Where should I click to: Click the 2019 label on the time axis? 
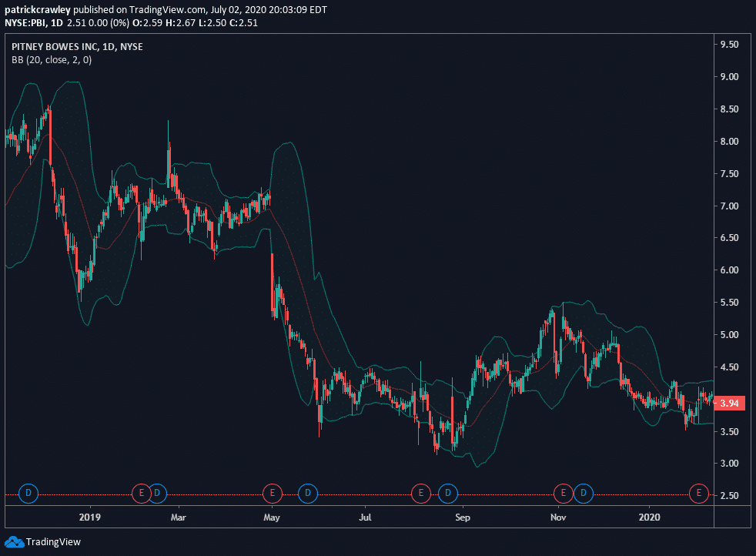89,517
